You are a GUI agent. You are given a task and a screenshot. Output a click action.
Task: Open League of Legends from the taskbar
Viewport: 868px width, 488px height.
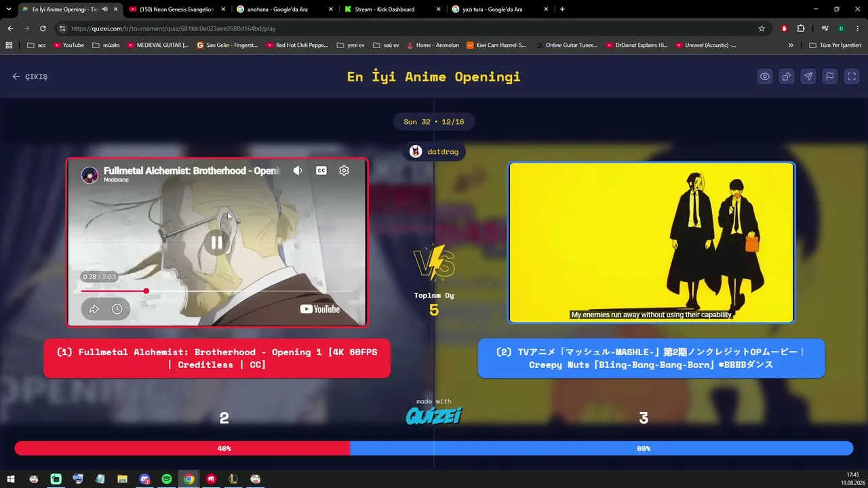point(233,479)
